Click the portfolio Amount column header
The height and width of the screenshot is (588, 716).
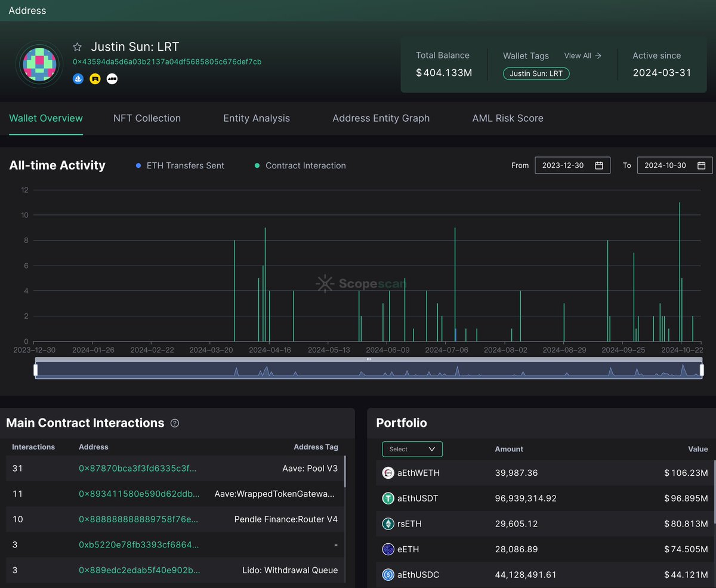tap(509, 449)
